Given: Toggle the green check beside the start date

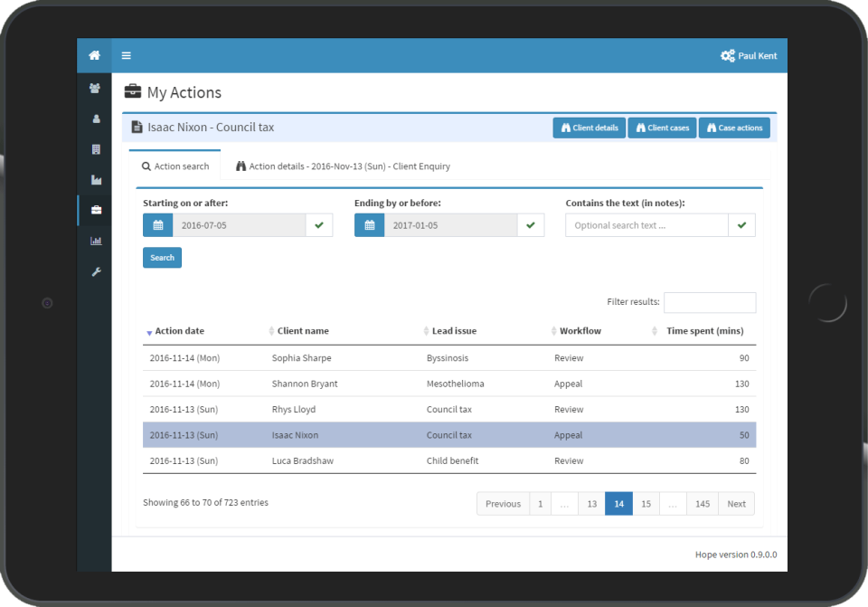Looking at the screenshot, I should [x=318, y=225].
